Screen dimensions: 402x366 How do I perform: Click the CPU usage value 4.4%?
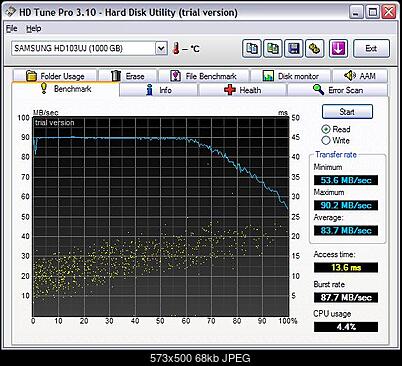click(x=346, y=327)
